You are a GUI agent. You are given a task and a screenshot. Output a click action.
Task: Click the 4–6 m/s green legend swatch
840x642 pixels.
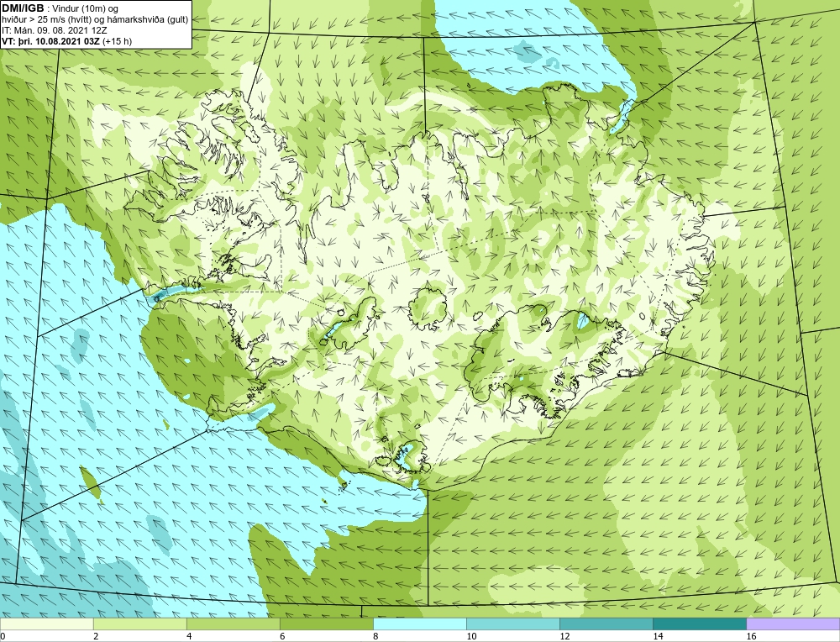coord(233,624)
